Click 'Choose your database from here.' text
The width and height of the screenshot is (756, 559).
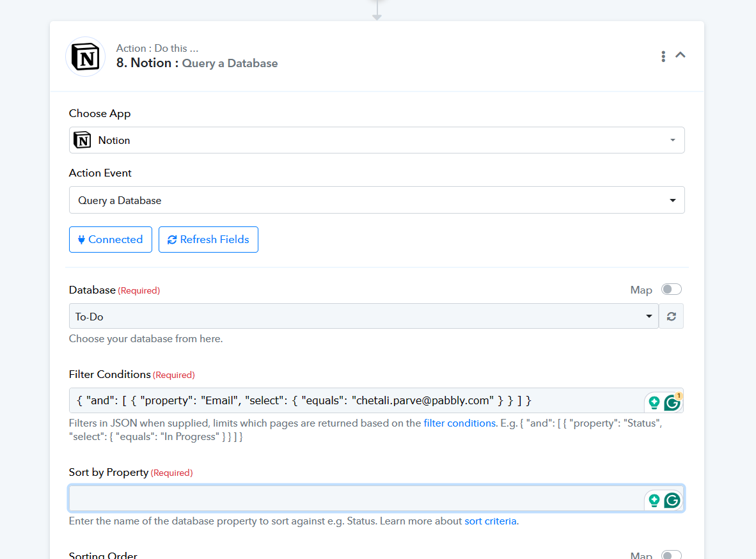(x=146, y=339)
